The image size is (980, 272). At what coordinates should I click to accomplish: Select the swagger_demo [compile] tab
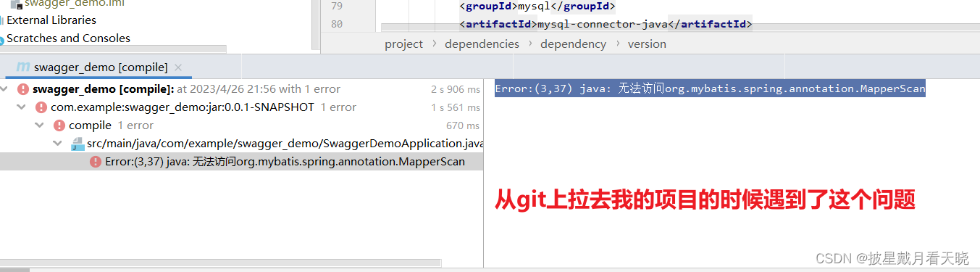(100, 67)
